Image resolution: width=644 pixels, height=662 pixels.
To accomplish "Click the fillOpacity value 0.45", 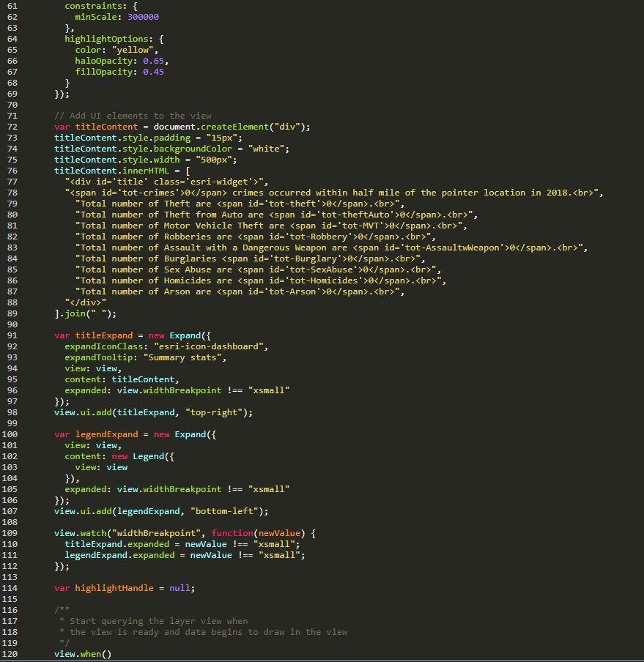I will (153, 72).
